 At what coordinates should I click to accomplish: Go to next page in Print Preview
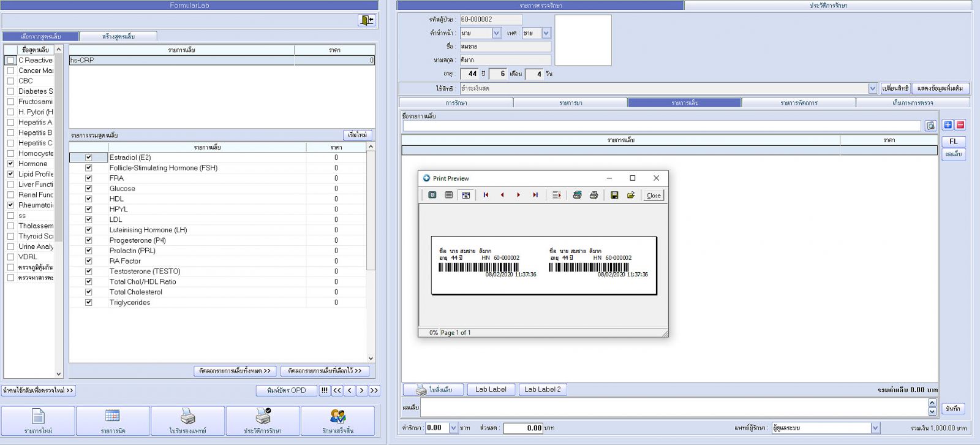[519, 195]
